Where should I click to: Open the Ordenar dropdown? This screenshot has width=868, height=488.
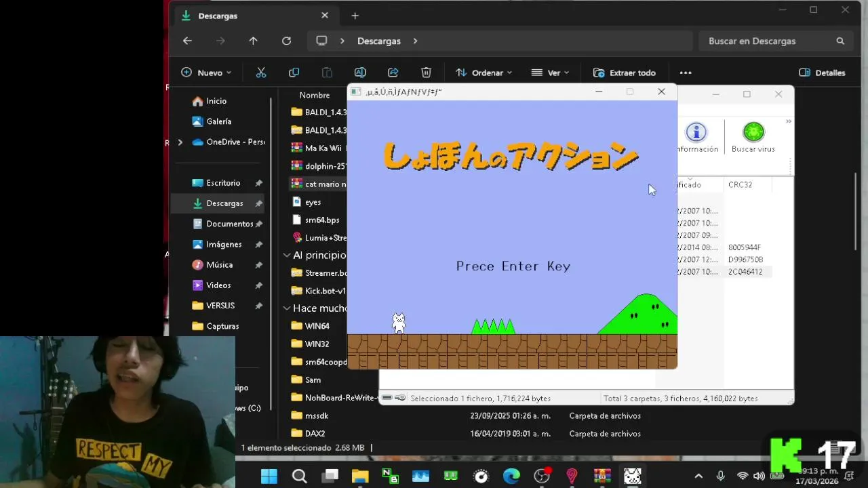tap(484, 73)
